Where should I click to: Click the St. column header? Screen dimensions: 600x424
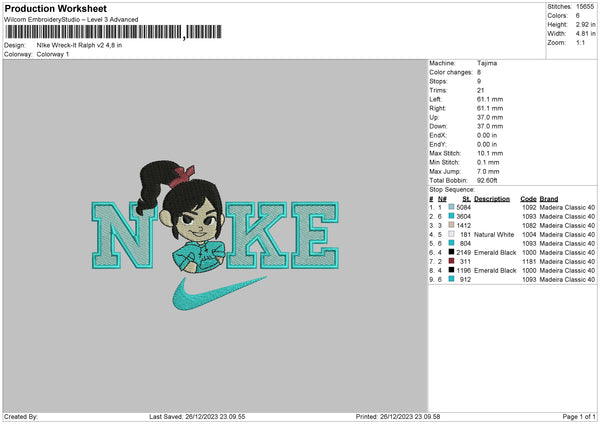pos(466,199)
